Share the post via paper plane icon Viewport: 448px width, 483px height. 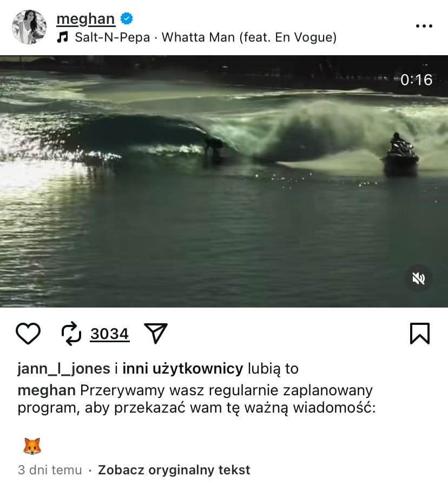[156, 333]
